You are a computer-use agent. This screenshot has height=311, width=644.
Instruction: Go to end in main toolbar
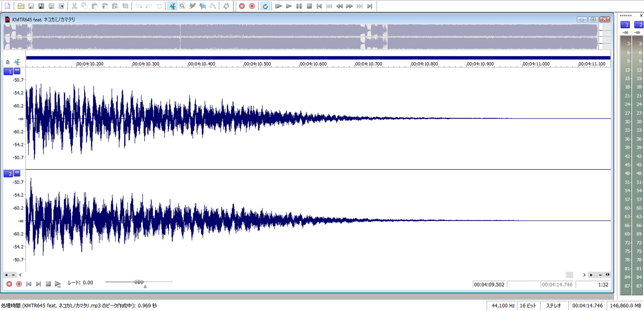pyautogui.click(x=370, y=6)
